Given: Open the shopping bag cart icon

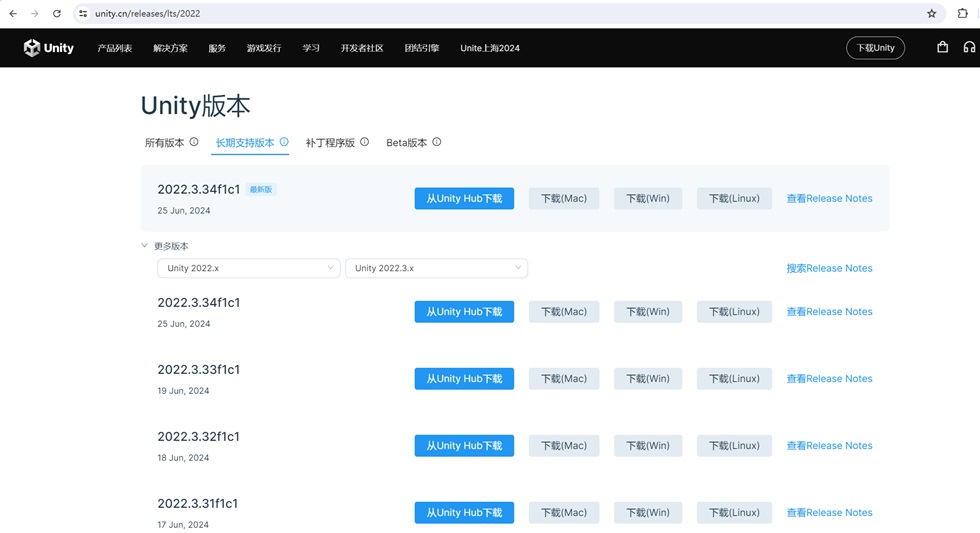Looking at the screenshot, I should [x=942, y=47].
